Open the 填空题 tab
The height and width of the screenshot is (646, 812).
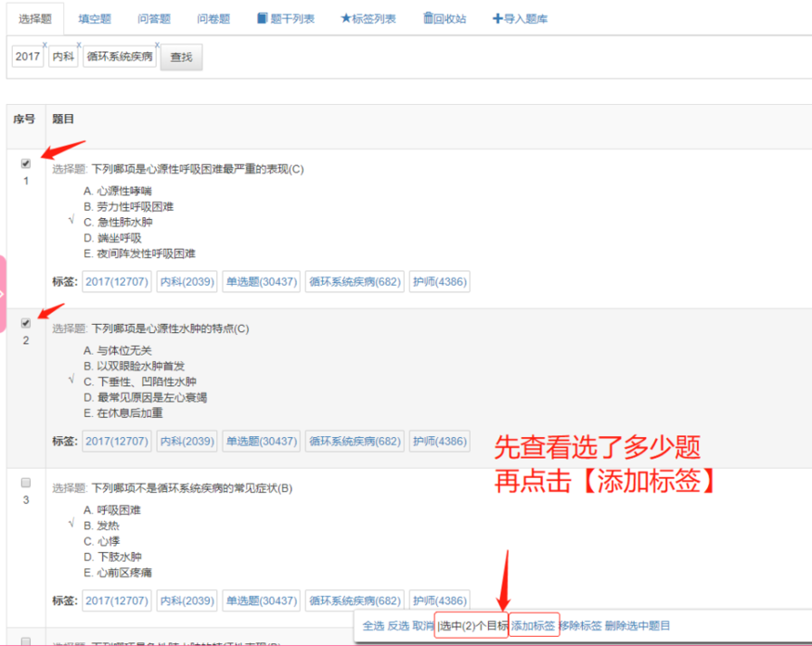[x=95, y=19]
